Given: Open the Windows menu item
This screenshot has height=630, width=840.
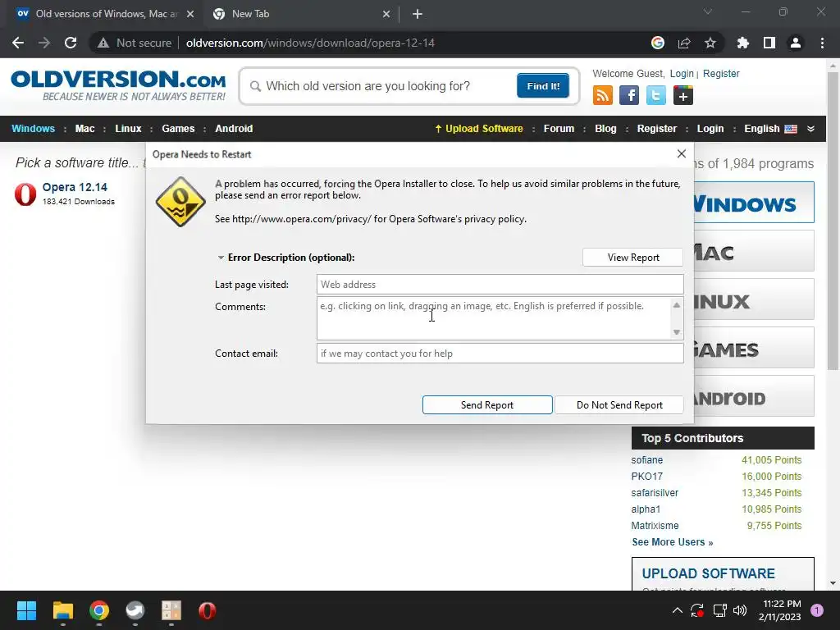Looking at the screenshot, I should point(33,129).
